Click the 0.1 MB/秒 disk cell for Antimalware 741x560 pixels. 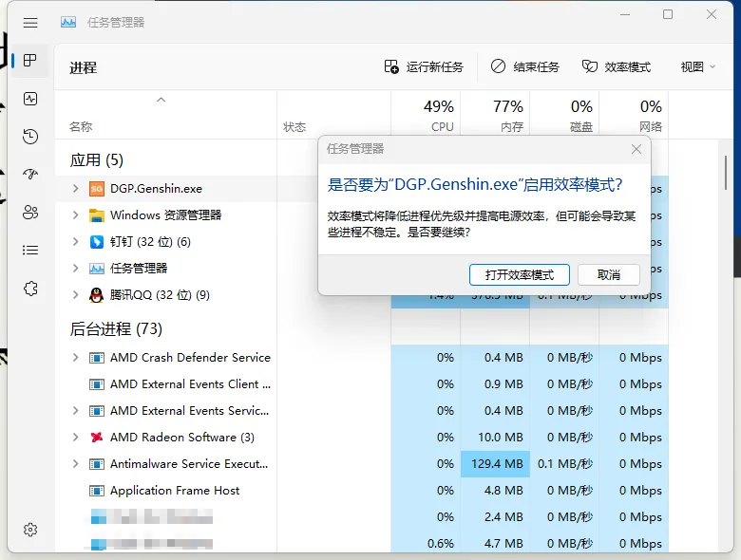coord(564,464)
